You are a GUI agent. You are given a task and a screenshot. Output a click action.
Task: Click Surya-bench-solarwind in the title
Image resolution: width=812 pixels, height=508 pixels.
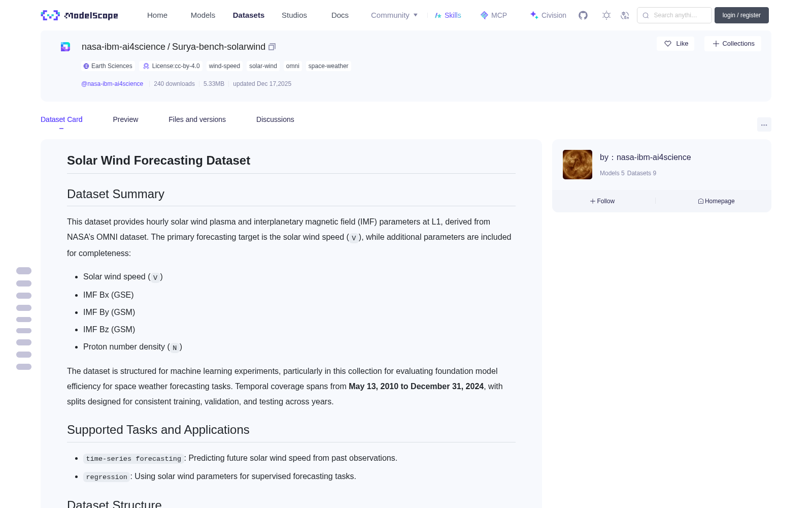click(219, 47)
